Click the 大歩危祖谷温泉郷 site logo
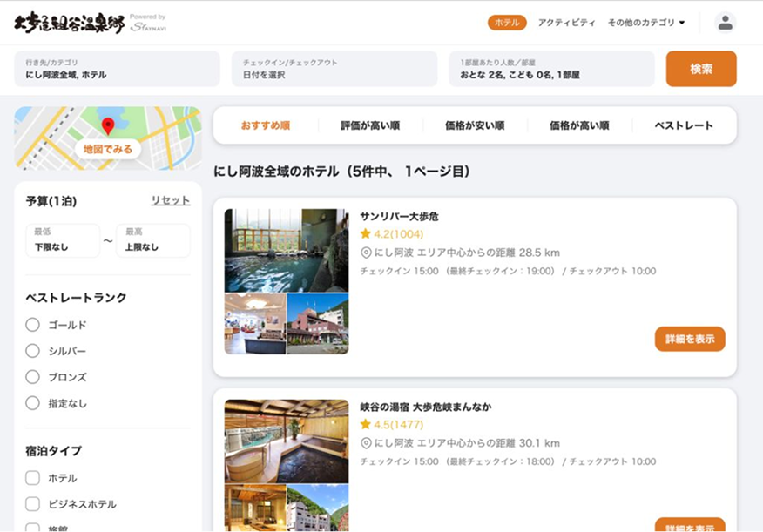 tap(69, 23)
